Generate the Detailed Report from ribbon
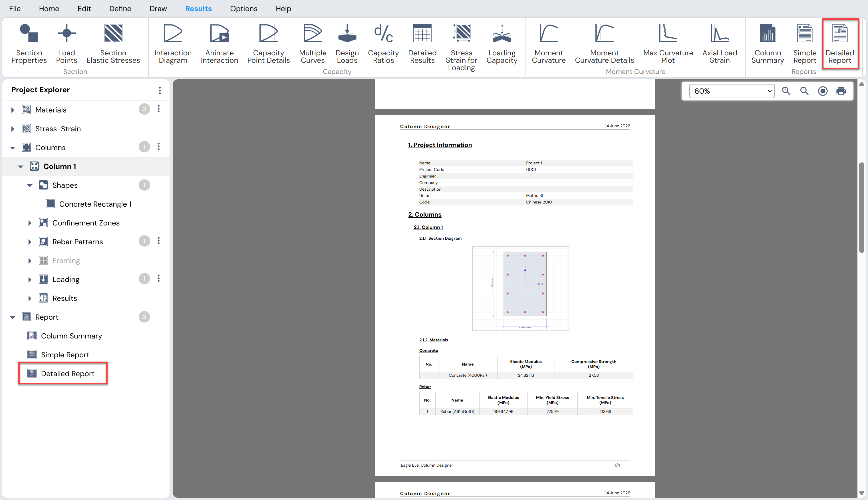868x500 pixels. point(839,43)
